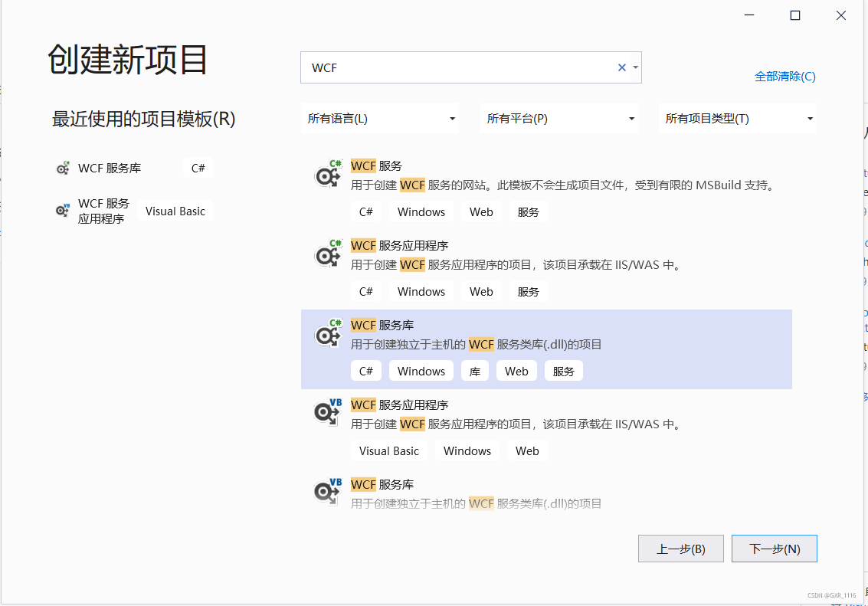This screenshot has width=868, height=606.
Task: Click the Web tag in WCF 服务库 row
Action: [x=516, y=372]
